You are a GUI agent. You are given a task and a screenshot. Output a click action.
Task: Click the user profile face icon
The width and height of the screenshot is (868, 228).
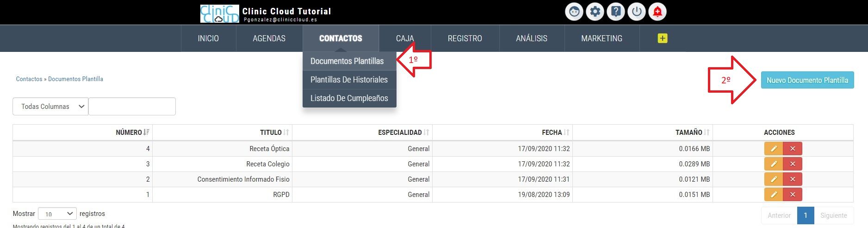click(574, 12)
